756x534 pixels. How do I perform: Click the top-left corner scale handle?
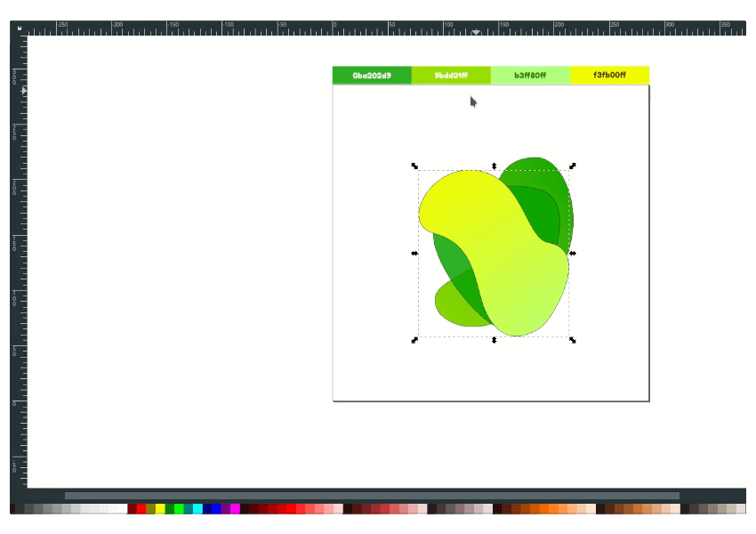[414, 166]
